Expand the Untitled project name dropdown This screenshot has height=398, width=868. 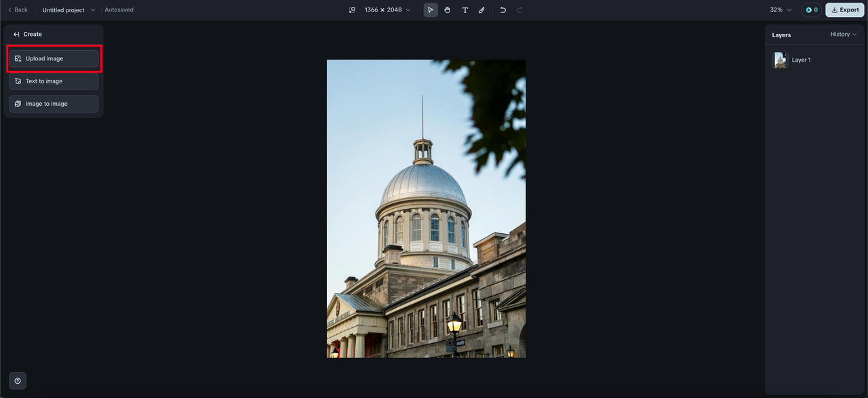(68, 10)
